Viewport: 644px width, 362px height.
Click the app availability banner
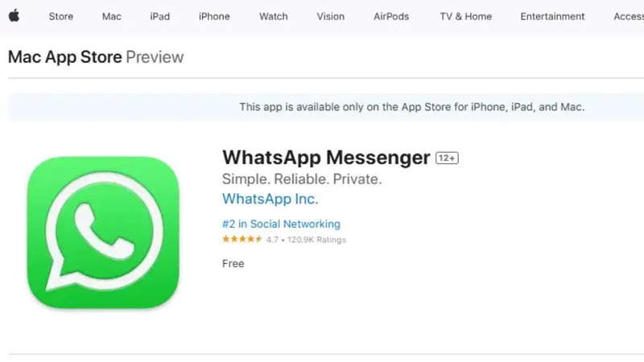click(x=326, y=107)
